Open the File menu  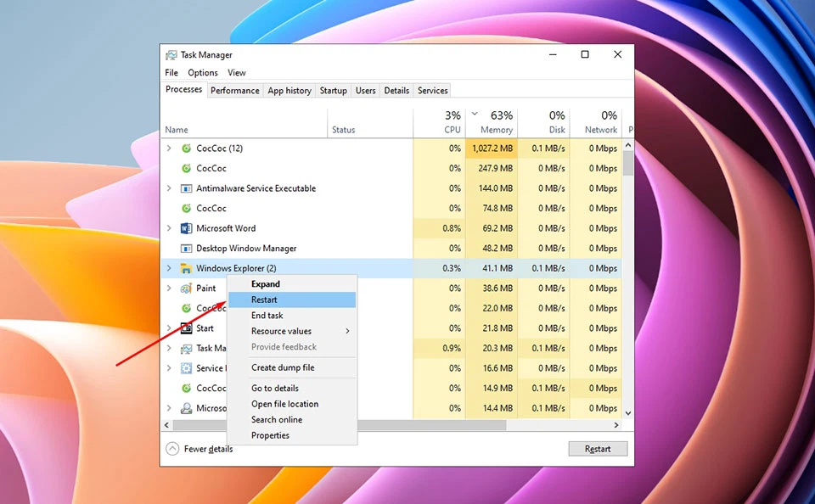(171, 73)
